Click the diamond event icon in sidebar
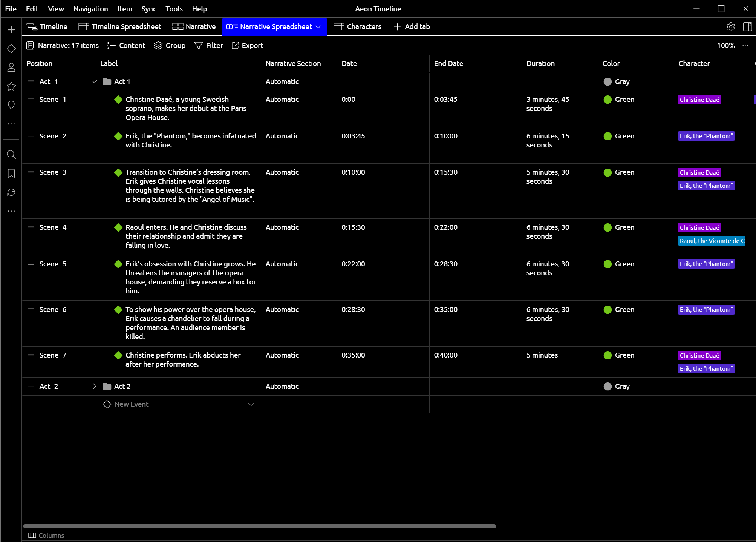 11,49
